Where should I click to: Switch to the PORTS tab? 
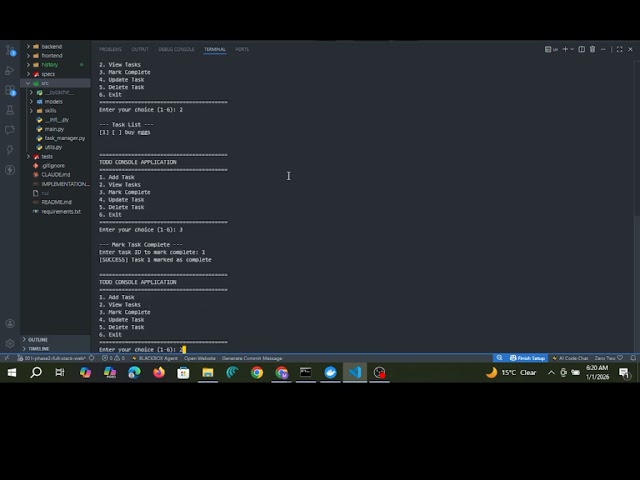coord(242,49)
